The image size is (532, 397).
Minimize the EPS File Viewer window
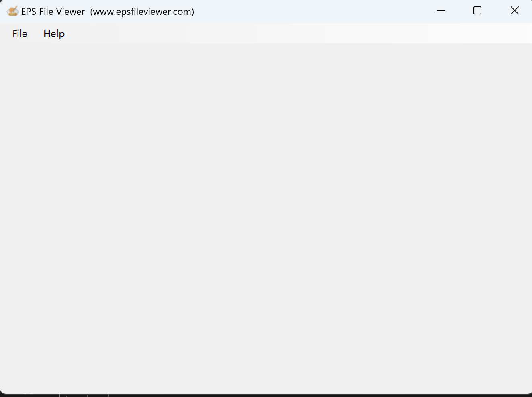441,11
